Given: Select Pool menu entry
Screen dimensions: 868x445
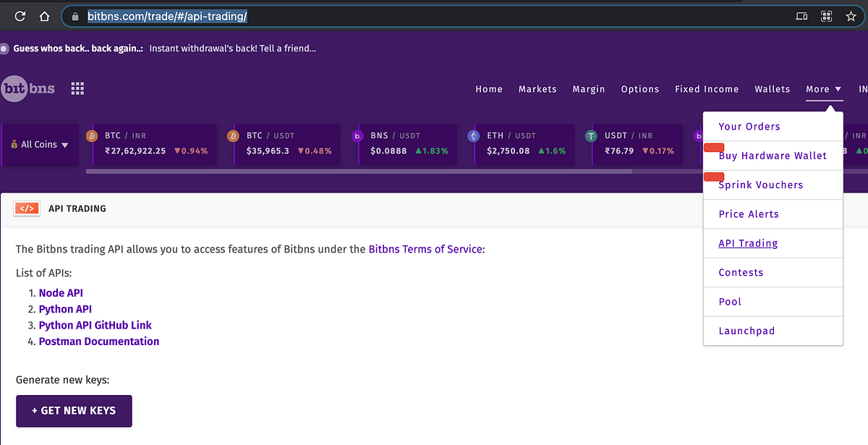Looking at the screenshot, I should coord(773,302).
